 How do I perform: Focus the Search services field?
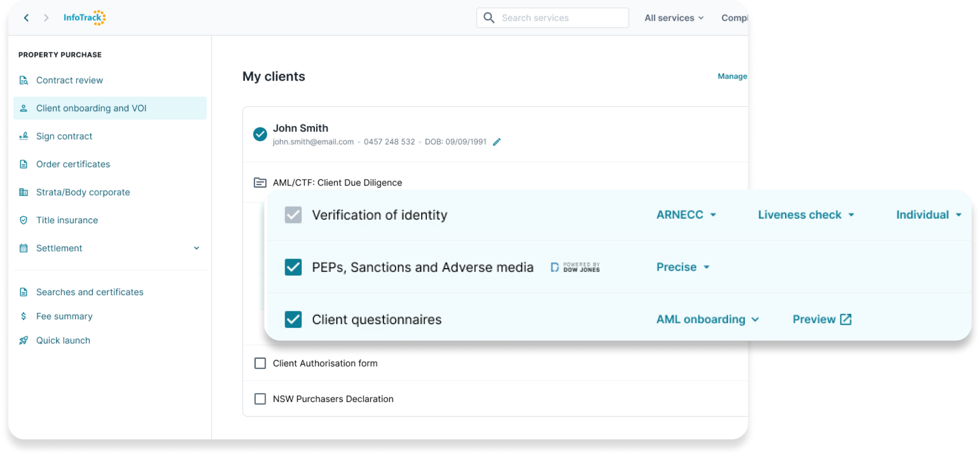tap(559, 18)
